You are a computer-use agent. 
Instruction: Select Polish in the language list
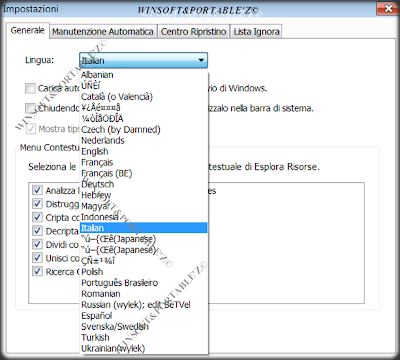pos(144,272)
